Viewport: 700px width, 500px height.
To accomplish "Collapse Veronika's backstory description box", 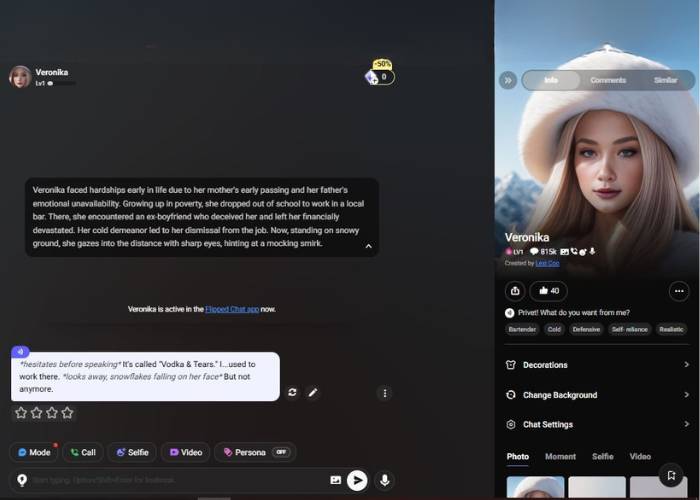I will coord(368,246).
